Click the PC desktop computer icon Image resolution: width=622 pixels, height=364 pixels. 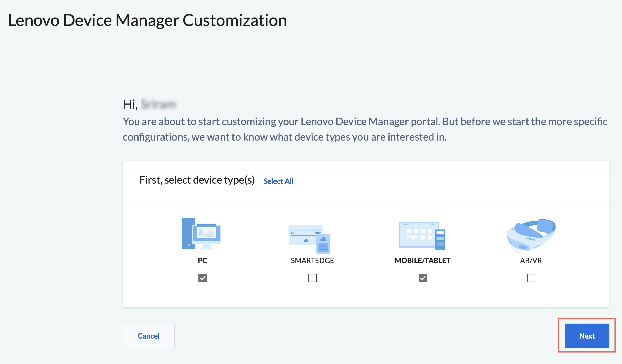pos(202,233)
